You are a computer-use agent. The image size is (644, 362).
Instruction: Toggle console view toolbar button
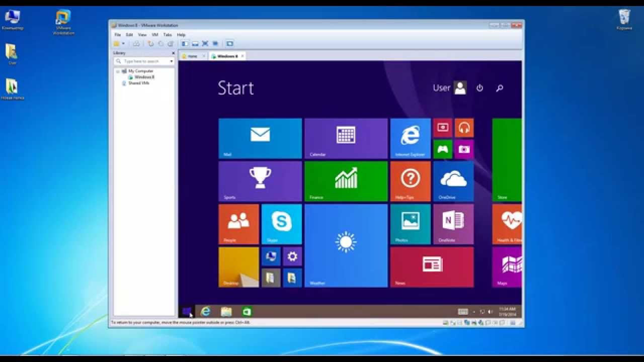tap(229, 44)
